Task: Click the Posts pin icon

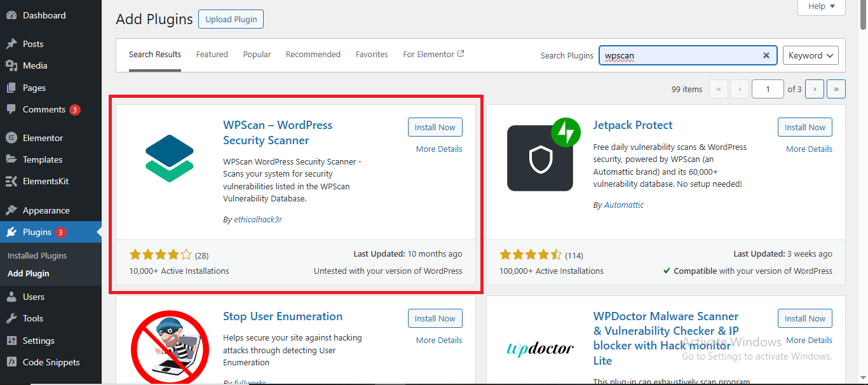Action: click(x=11, y=44)
